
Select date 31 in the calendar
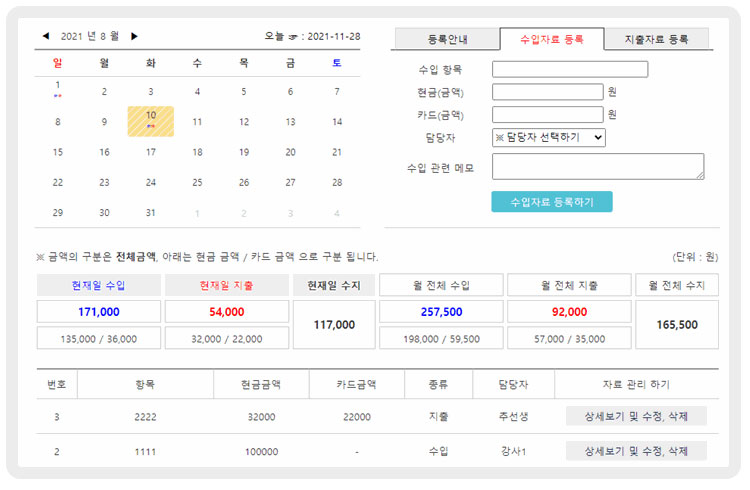click(151, 213)
